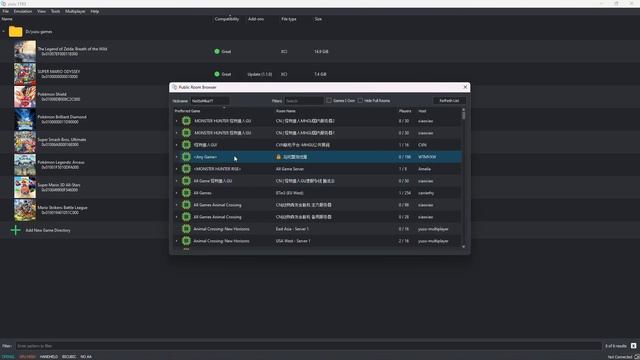Select the Super Smash Bros. Ultimate cover

click(25, 142)
